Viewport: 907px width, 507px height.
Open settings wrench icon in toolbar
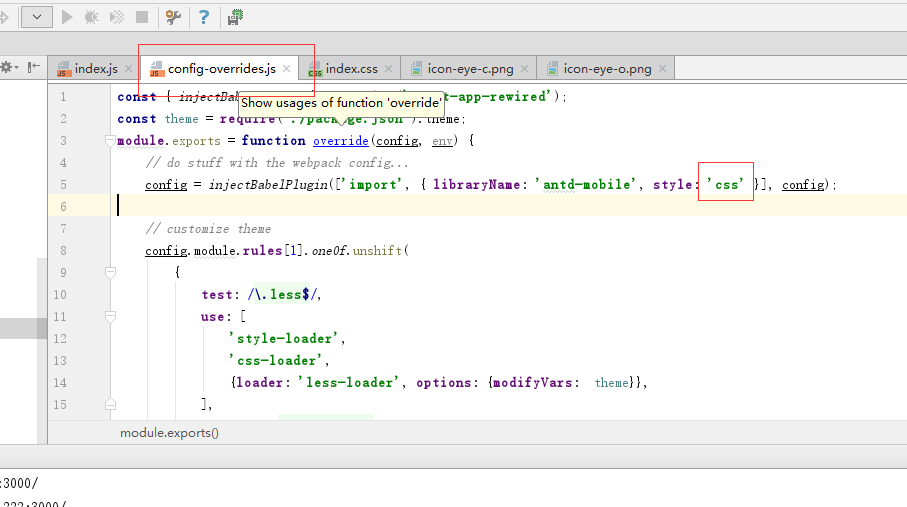[173, 17]
